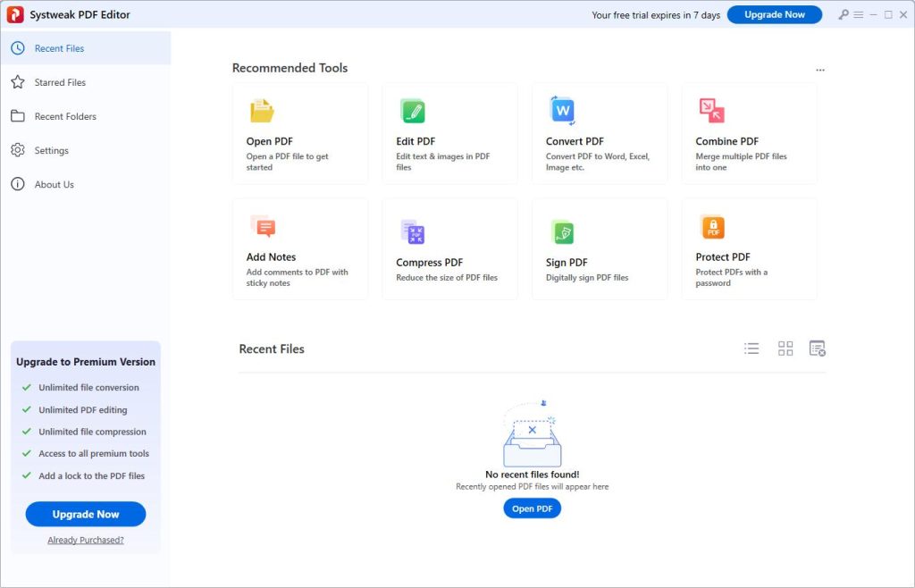Click the 'Recommended Tools' heading
Viewport: 915px width, 588px height.
[290, 68]
